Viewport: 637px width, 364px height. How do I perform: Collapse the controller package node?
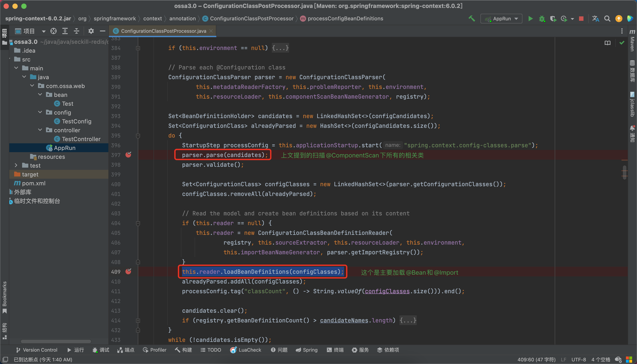(x=40, y=130)
